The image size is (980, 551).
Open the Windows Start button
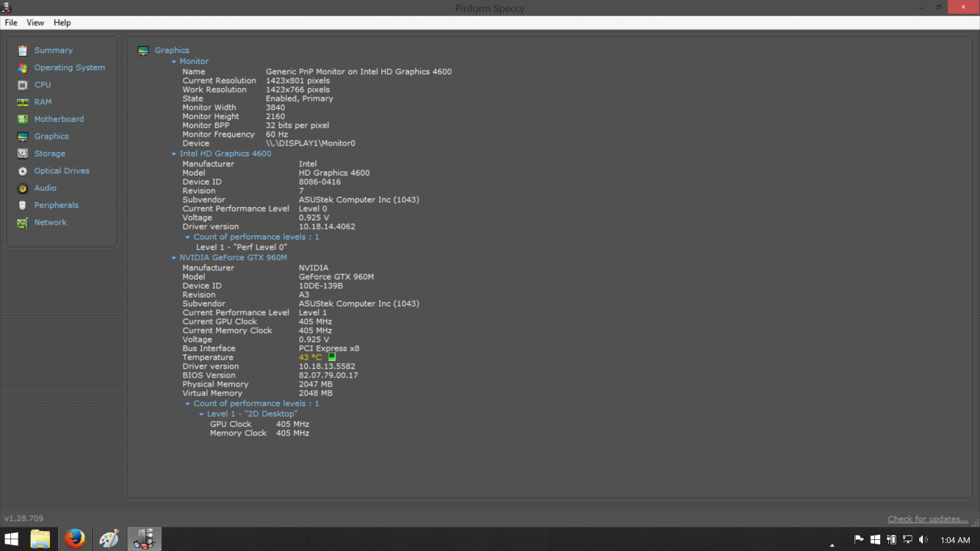click(12, 539)
